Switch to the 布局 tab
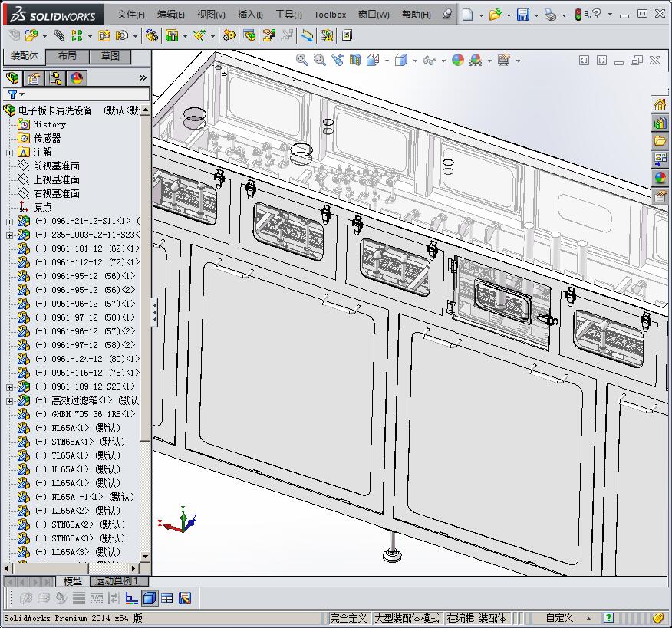672x628 pixels. [68, 56]
